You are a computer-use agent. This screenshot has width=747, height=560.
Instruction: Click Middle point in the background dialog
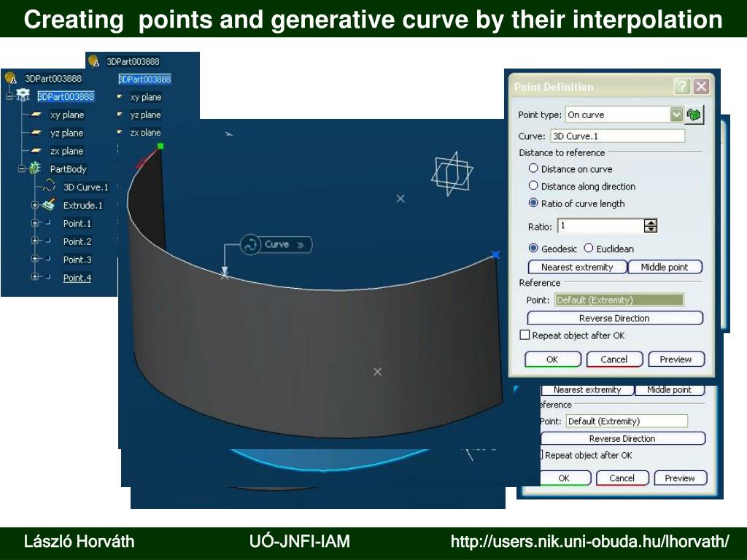pos(670,390)
